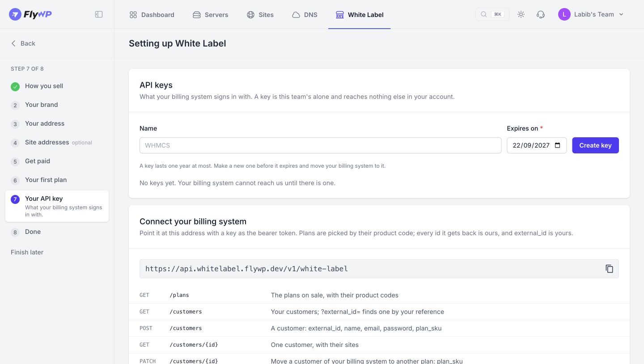Go Back using the chevron link
The height and width of the screenshot is (364, 644).
[23, 43]
